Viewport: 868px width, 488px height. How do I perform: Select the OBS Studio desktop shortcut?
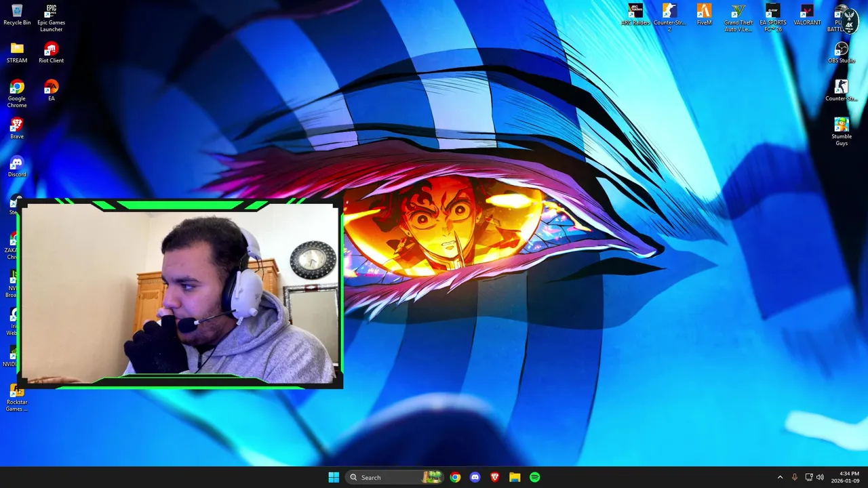(842, 53)
